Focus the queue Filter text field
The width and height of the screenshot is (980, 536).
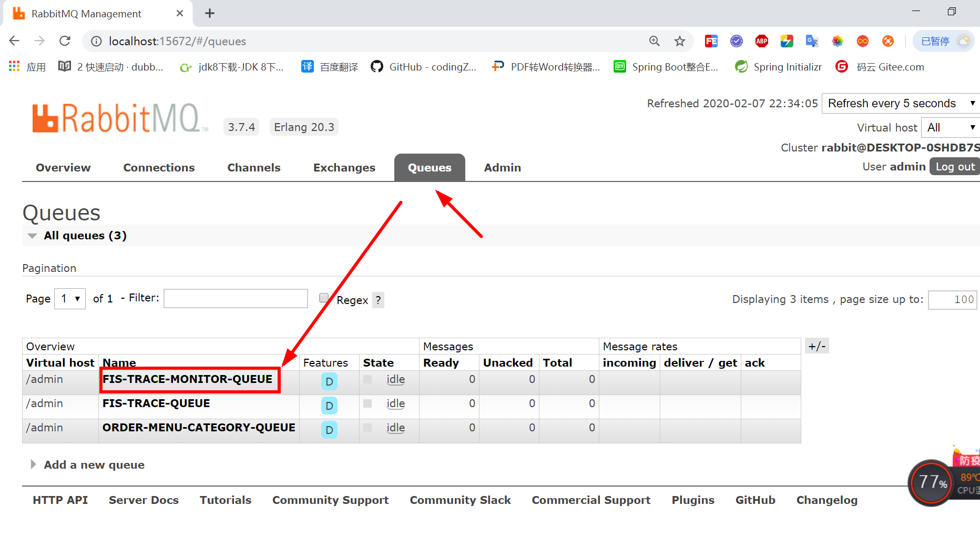tap(236, 298)
